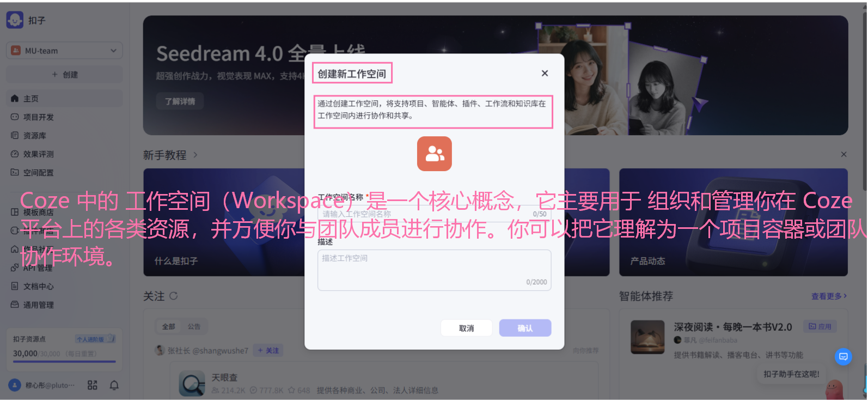Click the 描述工作空间 description textarea
The image size is (868, 400).
click(435, 270)
